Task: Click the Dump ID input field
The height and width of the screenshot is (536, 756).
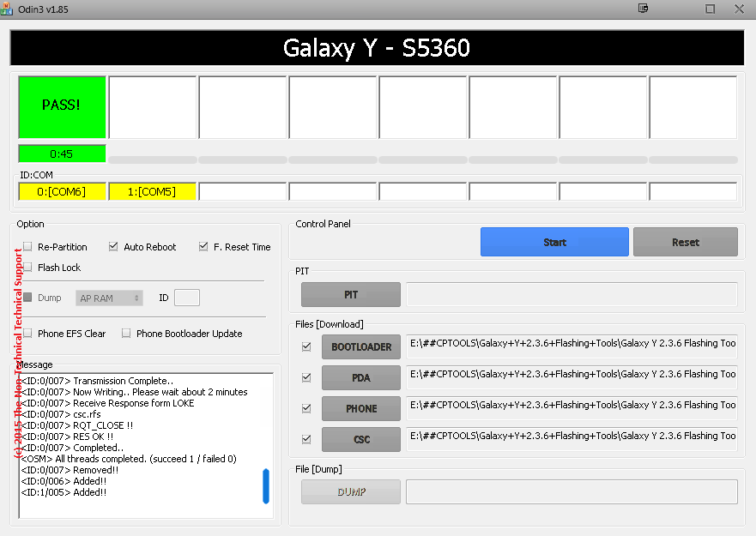Action: (187, 298)
